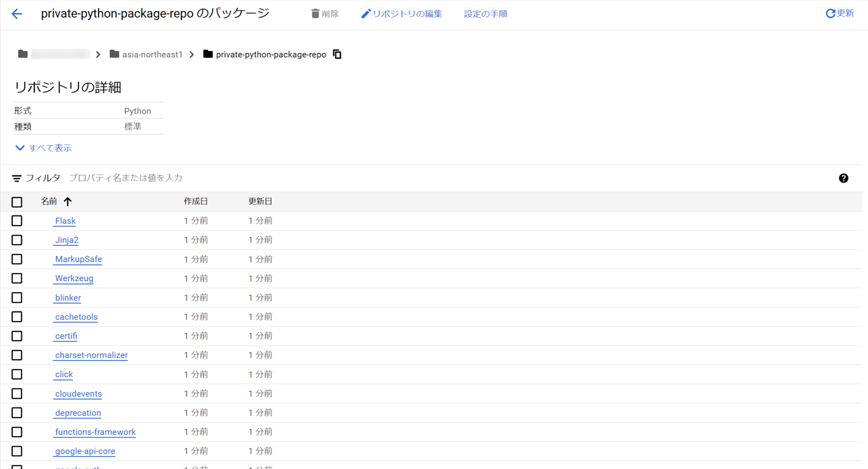The width and height of the screenshot is (868, 469).
Task: Check the click row checkbox
Action: coord(17,374)
